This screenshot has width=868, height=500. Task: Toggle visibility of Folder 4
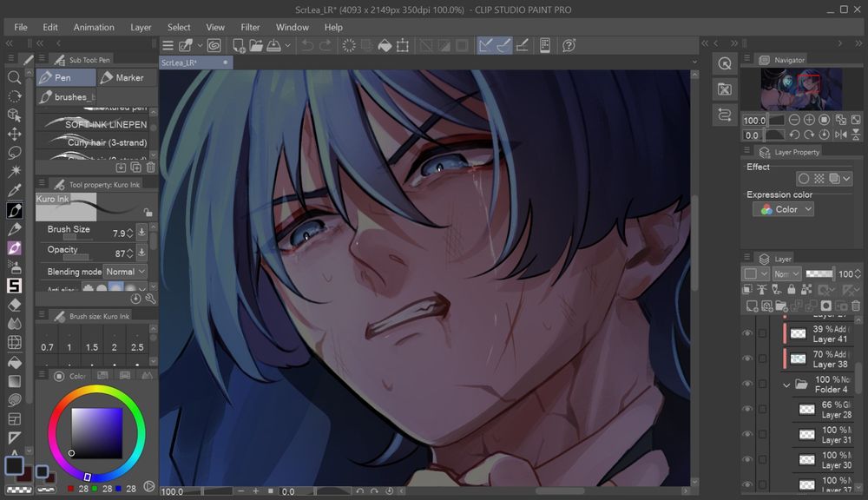coord(746,384)
